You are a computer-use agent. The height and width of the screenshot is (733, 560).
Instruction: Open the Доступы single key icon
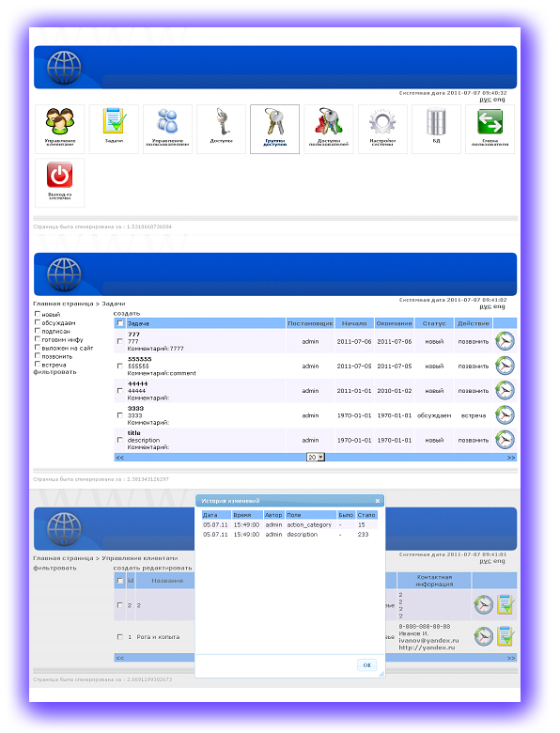[221, 129]
